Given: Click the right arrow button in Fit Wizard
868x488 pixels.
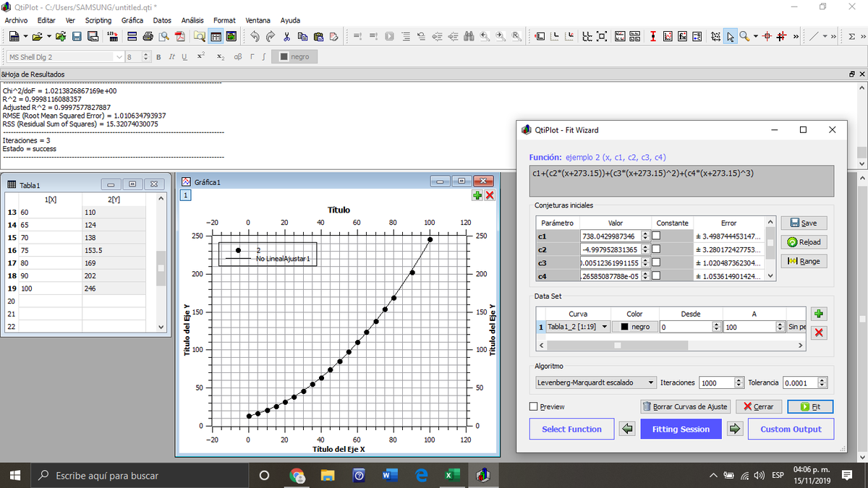Looking at the screenshot, I should (x=735, y=429).
